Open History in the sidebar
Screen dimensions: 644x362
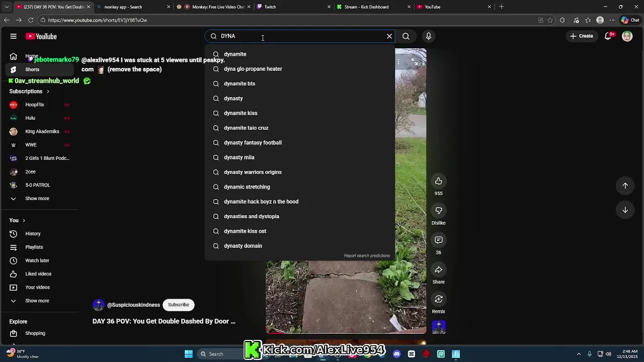click(x=39, y=234)
